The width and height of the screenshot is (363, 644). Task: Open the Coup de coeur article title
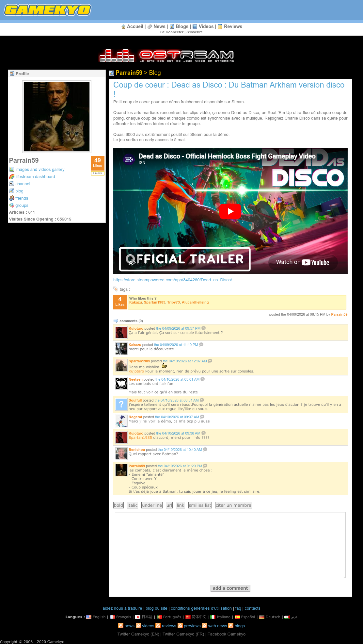pyautogui.click(x=229, y=89)
